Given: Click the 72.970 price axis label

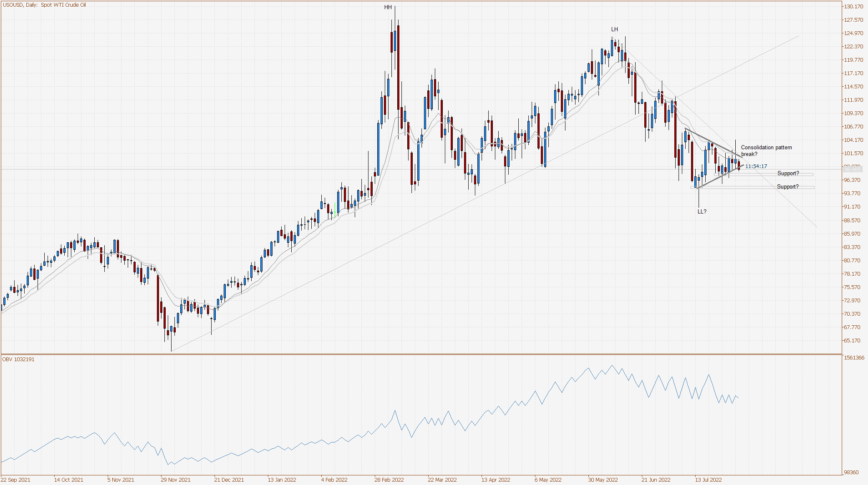Looking at the screenshot, I should click(852, 300).
